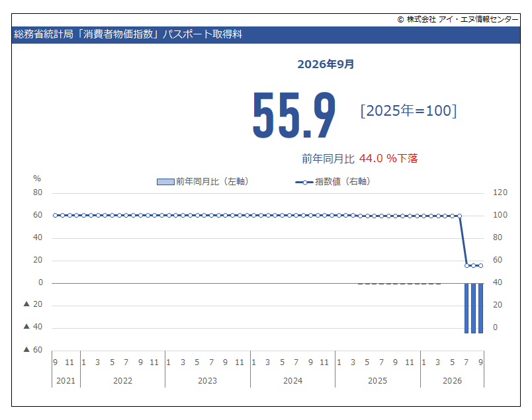Click the large index value 55.9

[x=294, y=114]
